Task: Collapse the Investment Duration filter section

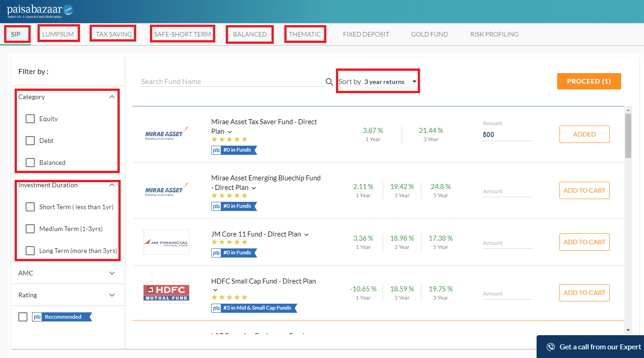Action: coord(112,185)
